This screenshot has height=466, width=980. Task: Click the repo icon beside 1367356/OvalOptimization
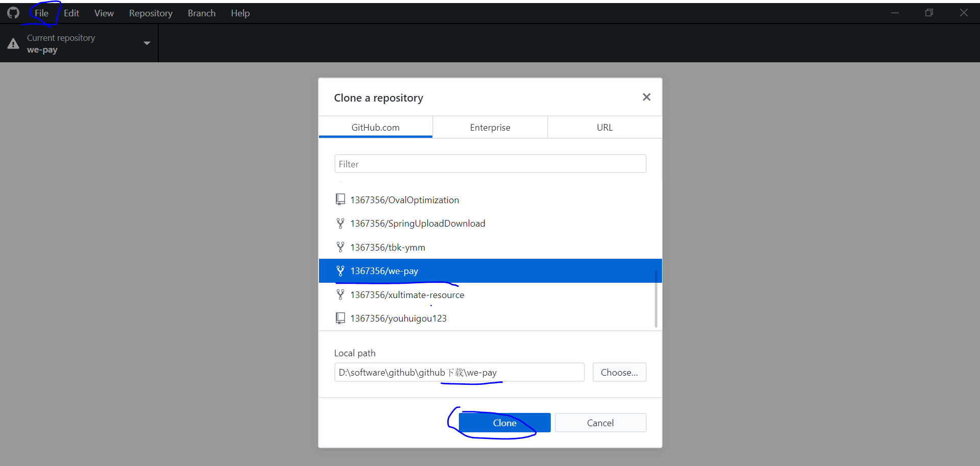pos(340,200)
